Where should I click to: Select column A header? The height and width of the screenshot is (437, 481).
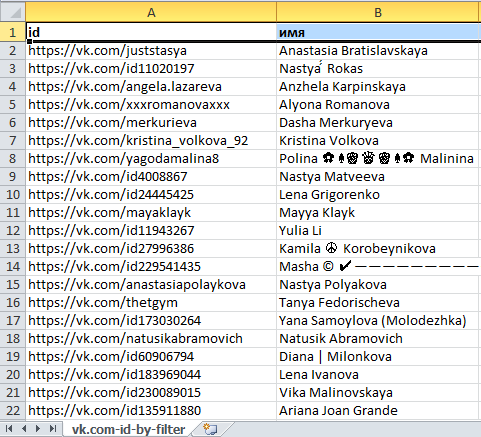[x=151, y=12]
